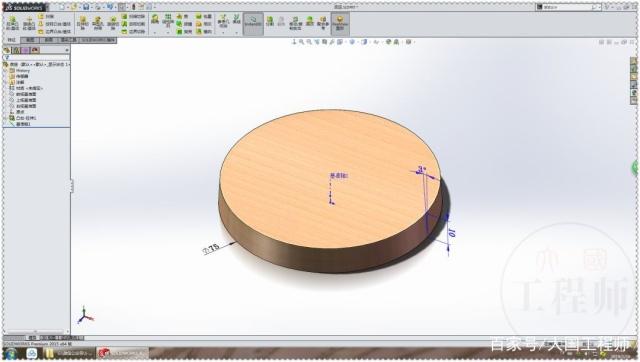
Task: Switch to the Sketch ribbon tab
Action: pyautogui.click(x=30, y=40)
